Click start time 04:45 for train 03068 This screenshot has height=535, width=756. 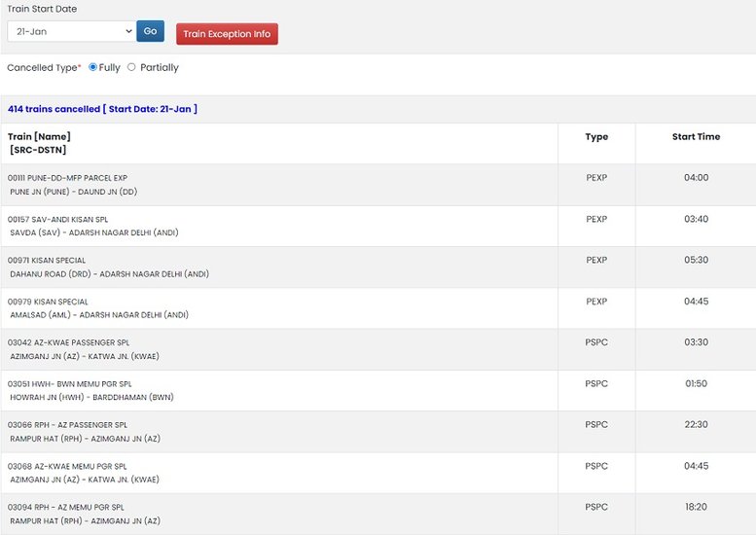[x=697, y=467]
